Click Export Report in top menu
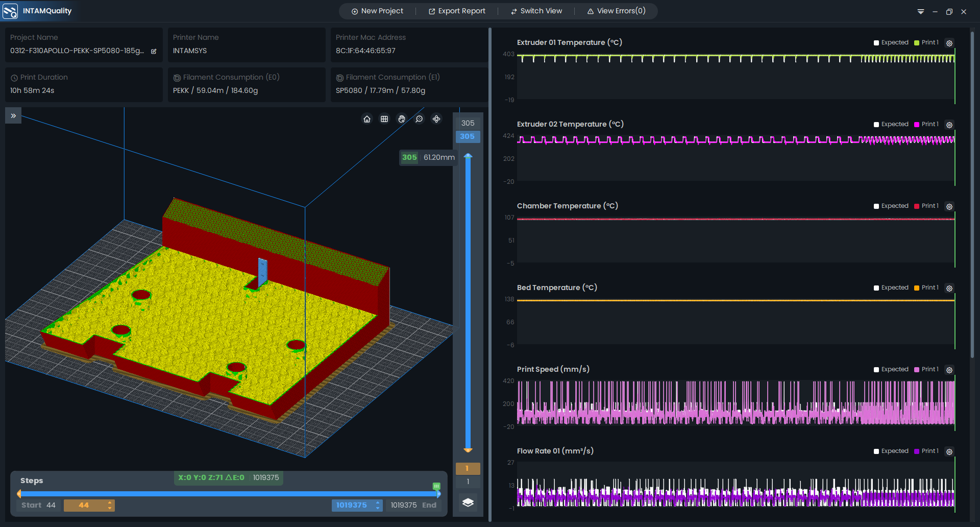This screenshot has width=980, height=527. tap(457, 11)
